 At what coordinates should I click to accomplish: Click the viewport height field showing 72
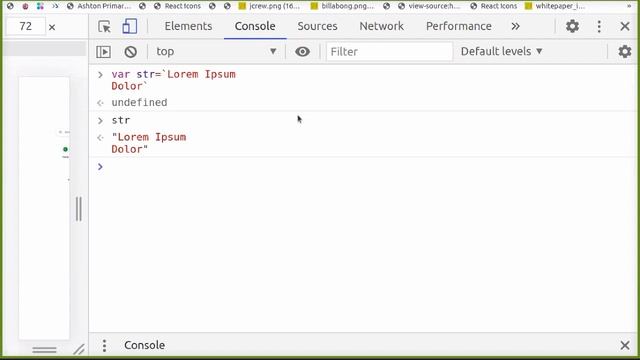click(x=26, y=27)
